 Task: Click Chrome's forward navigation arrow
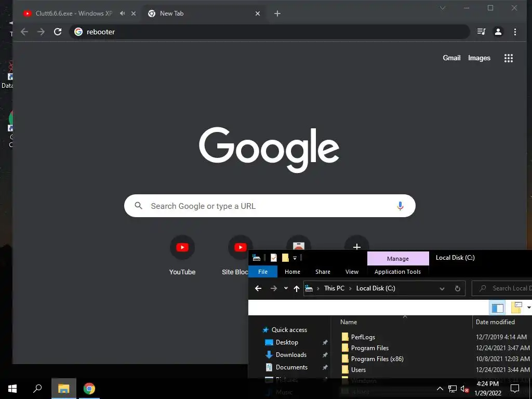41,32
